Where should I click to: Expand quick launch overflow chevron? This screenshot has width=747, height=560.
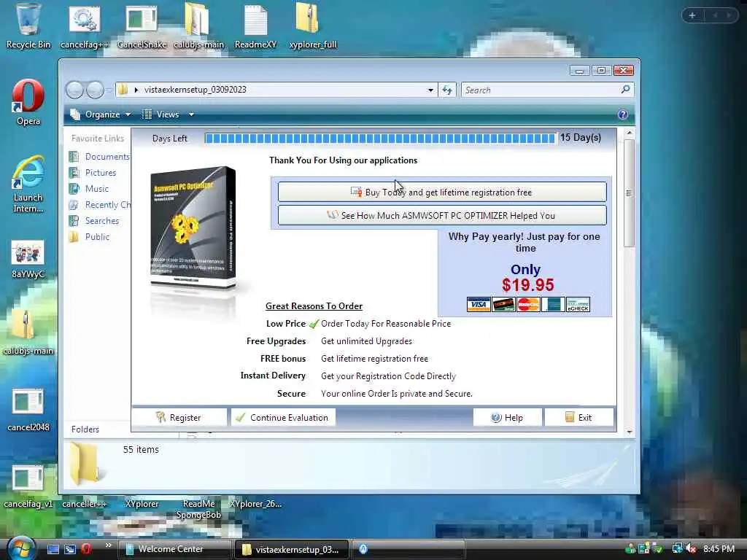109,545
